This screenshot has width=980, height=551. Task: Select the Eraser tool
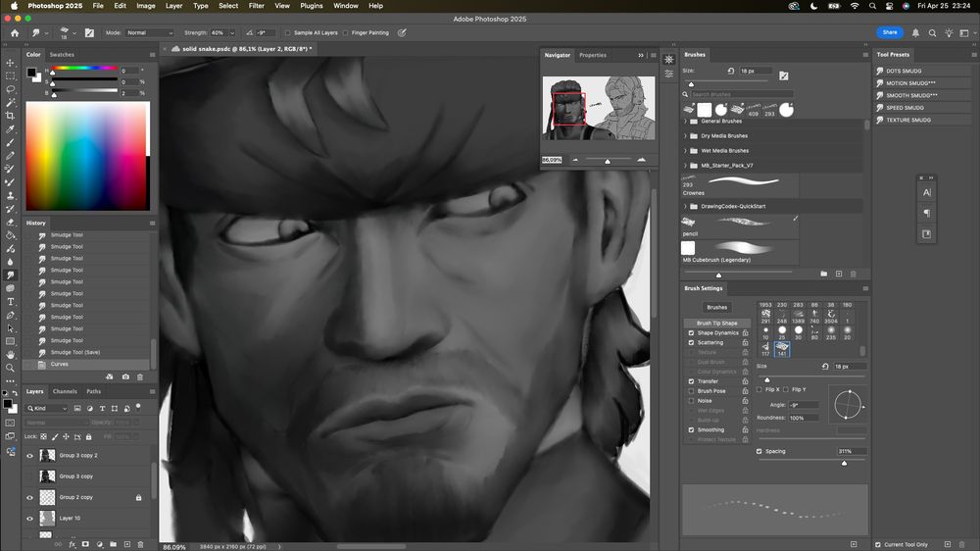10,222
